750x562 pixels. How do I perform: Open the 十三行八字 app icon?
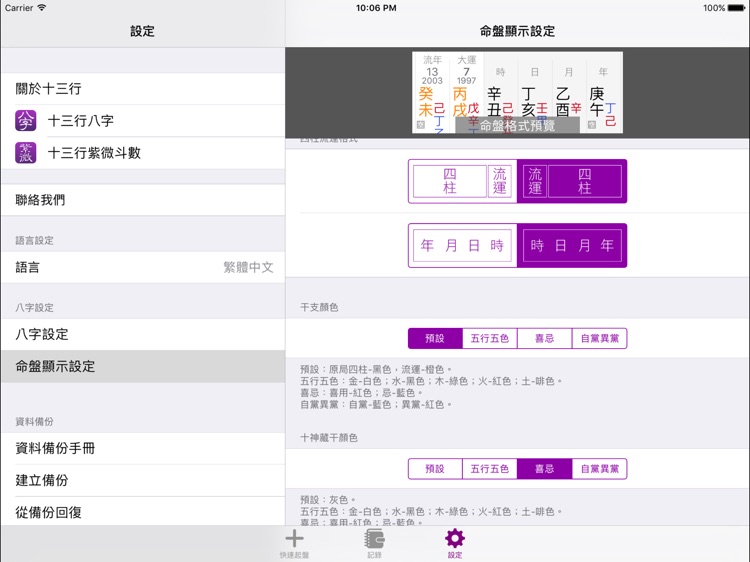point(25,121)
